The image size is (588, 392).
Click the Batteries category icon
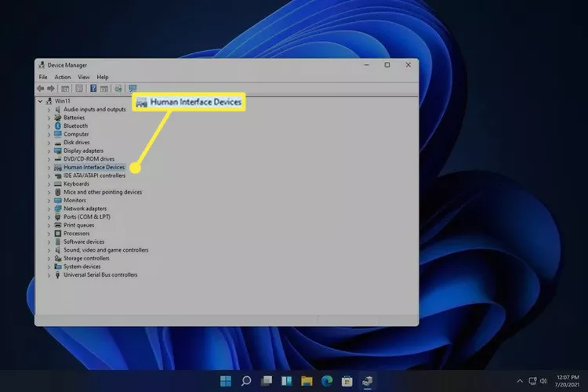coord(58,118)
